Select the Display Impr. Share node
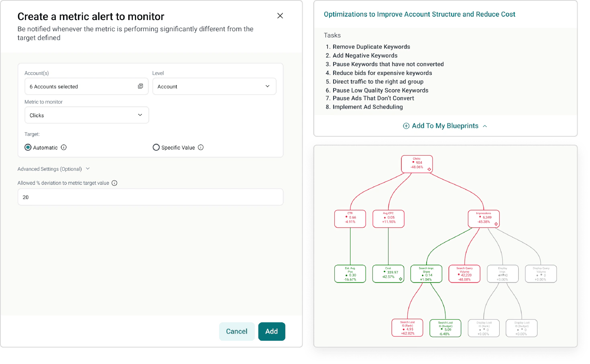This screenshot has height=364, width=590. pos(503,274)
